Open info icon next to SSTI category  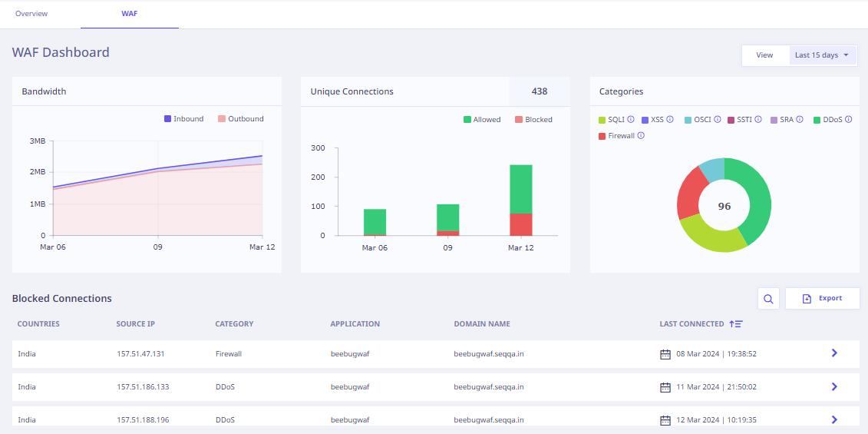tap(758, 119)
